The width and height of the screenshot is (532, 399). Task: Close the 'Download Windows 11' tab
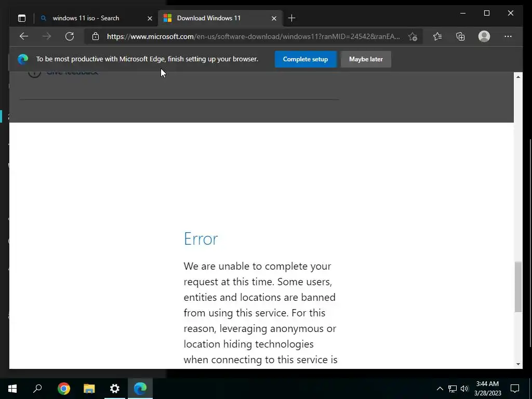[274, 18]
